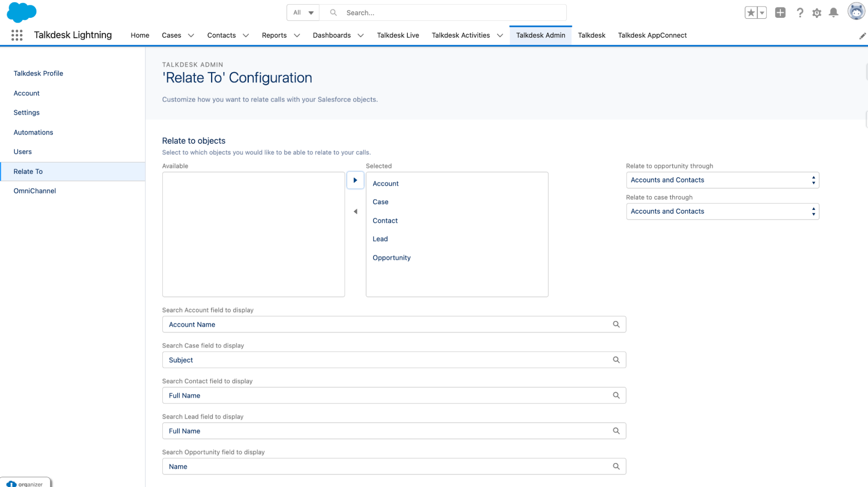Click the Search Case field input
This screenshot has height=487, width=868.
coord(394,360)
